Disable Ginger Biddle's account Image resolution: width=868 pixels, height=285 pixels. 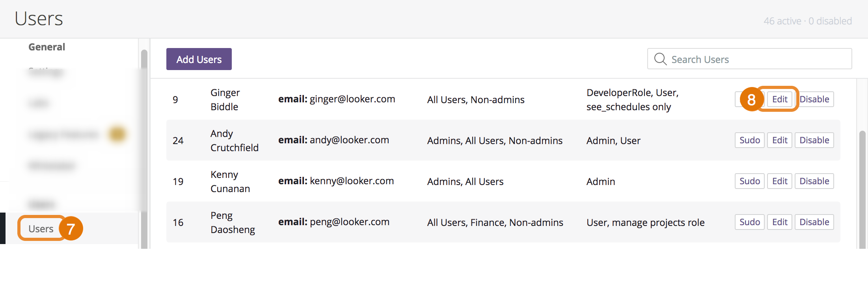pyautogui.click(x=814, y=99)
